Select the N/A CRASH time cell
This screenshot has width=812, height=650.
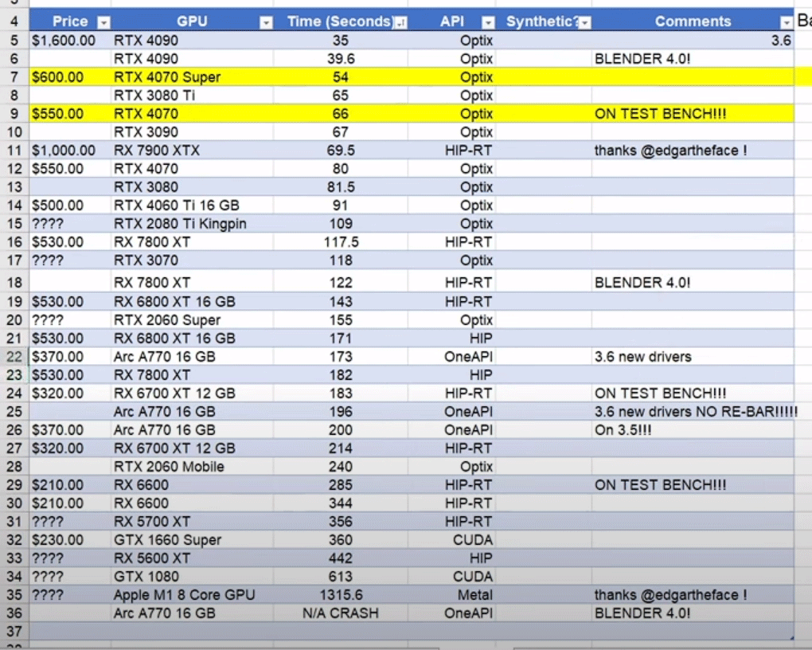pyautogui.click(x=341, y=613)
